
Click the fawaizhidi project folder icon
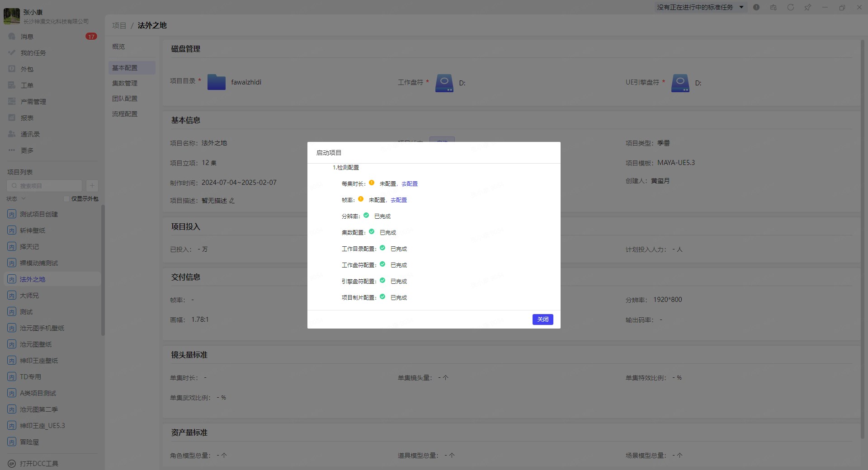[216, 82]
